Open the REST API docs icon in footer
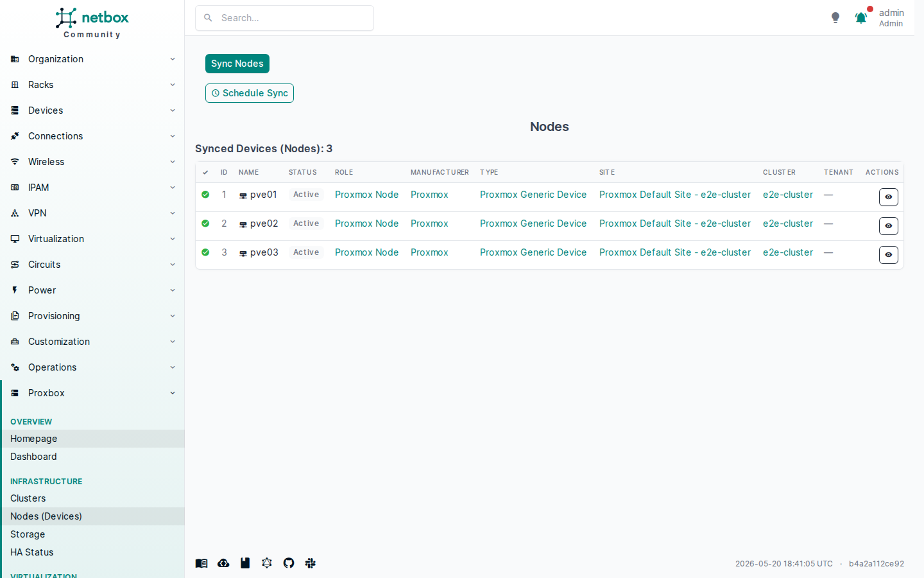924x578 pixels. point(245,563)
